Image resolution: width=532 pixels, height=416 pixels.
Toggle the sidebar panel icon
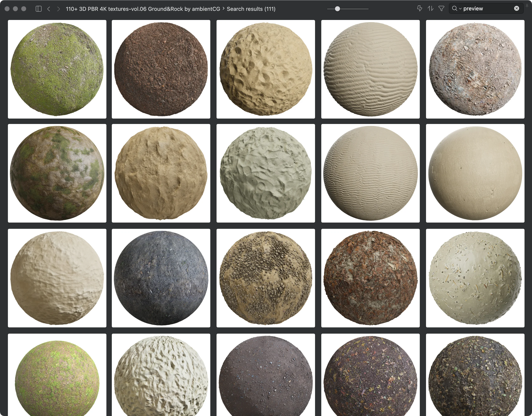[x=38, y=9]
